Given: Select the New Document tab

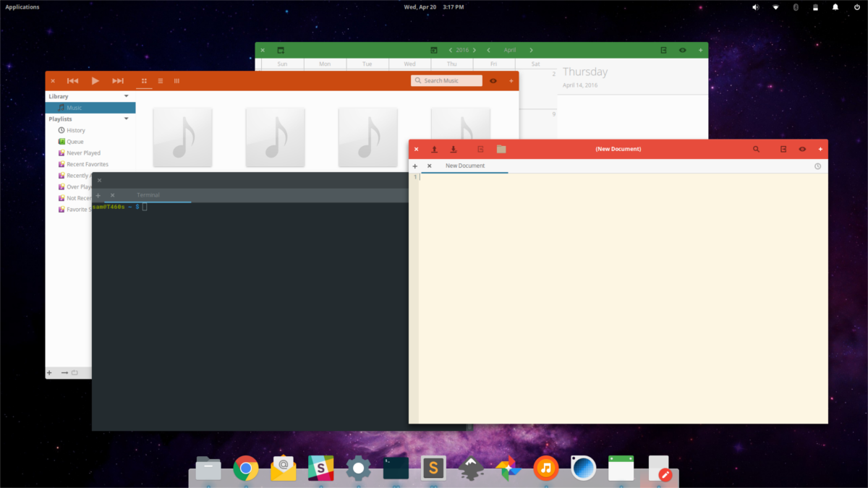Looking at the screenshot, I should point(465,166).
